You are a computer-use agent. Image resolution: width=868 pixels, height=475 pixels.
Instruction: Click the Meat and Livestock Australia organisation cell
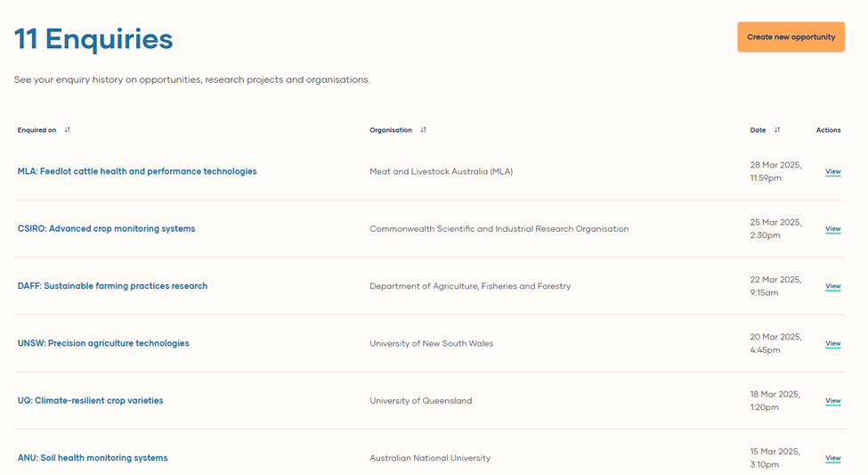click(x=441, y=171)
